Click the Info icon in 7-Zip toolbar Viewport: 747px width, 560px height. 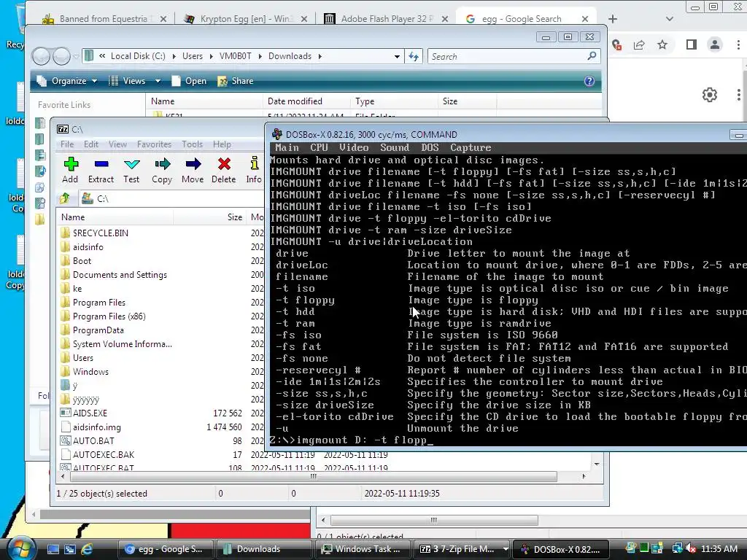(254, 170)
